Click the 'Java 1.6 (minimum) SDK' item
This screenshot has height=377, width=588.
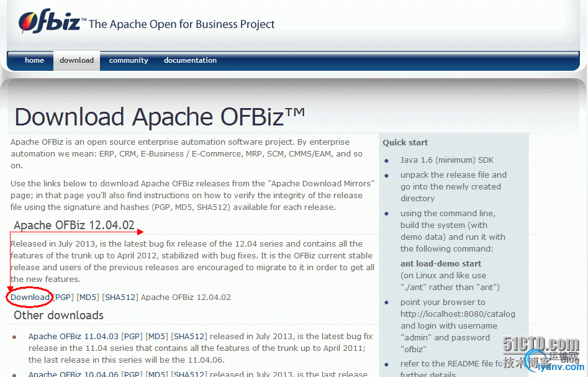click(446, 160)
